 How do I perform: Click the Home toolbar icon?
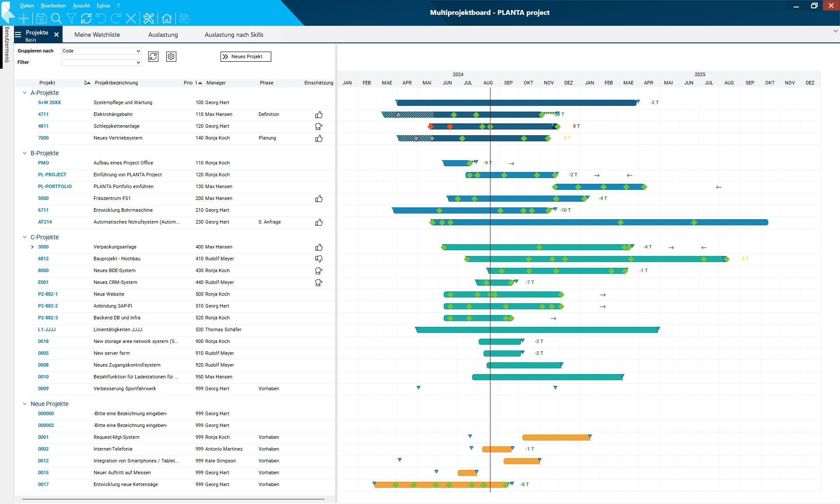[x=167, y=18]
